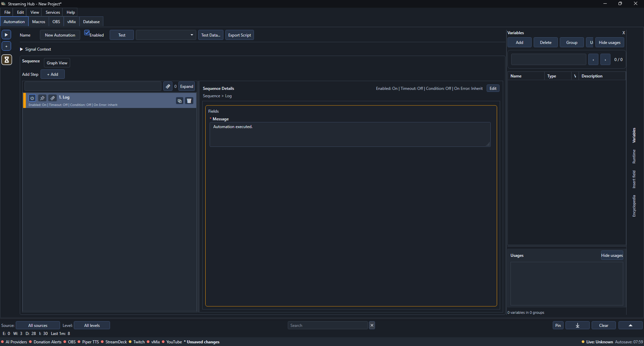644x346 pixels.
Task: Toggle the Enabled checkbox
Action: [87, 33]
